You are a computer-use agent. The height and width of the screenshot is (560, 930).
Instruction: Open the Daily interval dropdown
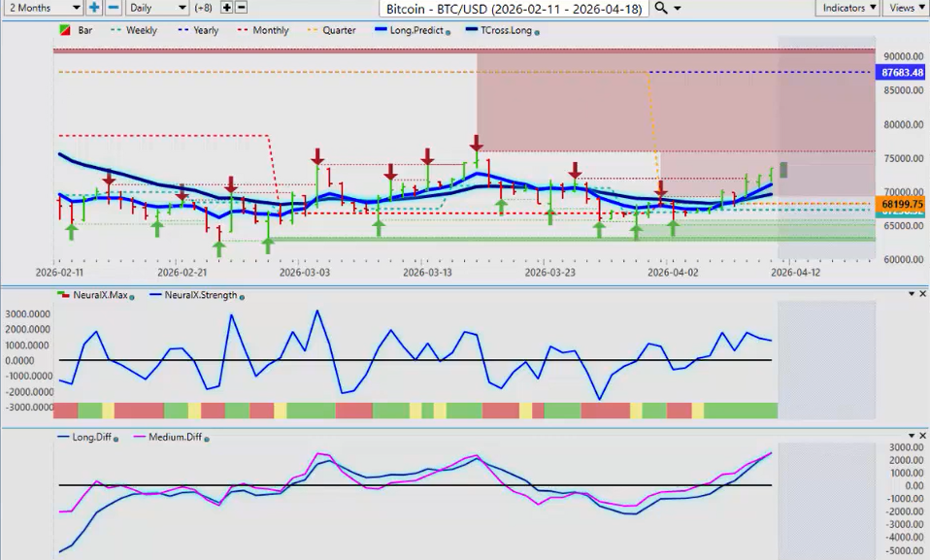pos(157,8)
